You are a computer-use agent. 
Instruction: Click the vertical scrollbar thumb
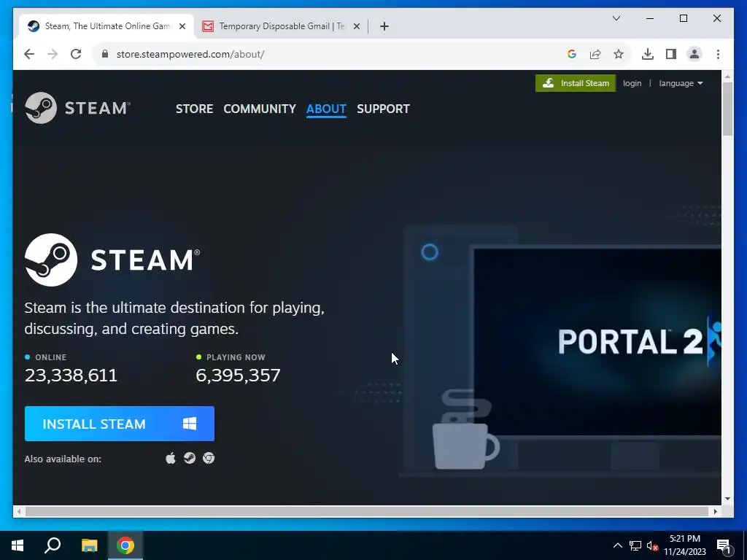[727, 109]
